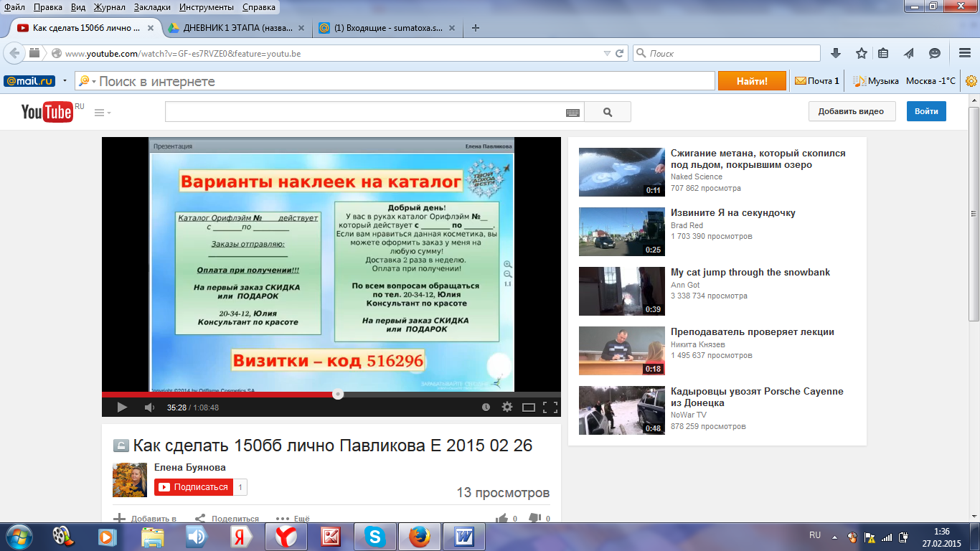Open the Сжигание метана video thumbnail
The image size is (980, 551).
[x=621, y=172]
